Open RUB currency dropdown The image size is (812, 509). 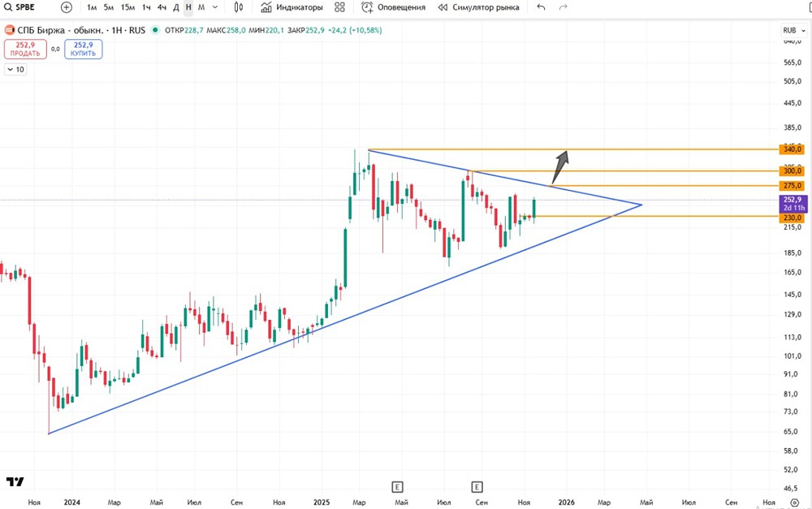794,31
